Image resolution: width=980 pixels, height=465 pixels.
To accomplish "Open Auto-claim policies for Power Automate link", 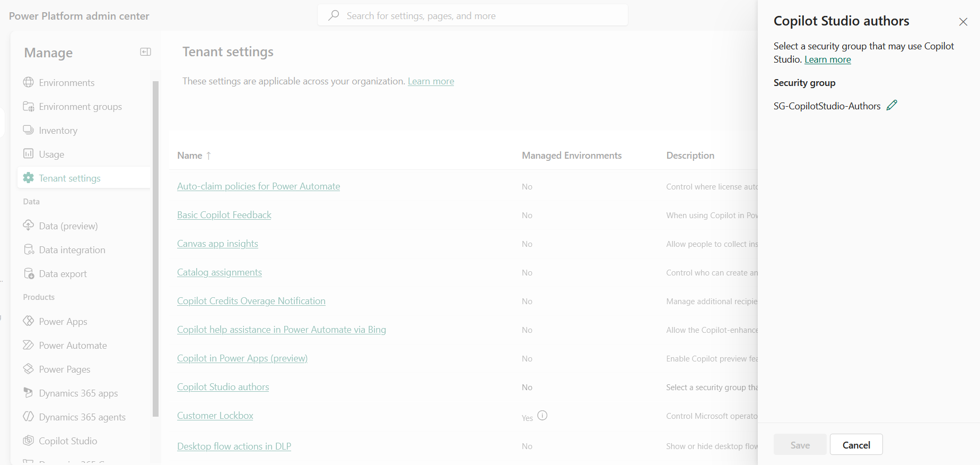I will pos(259,186).
